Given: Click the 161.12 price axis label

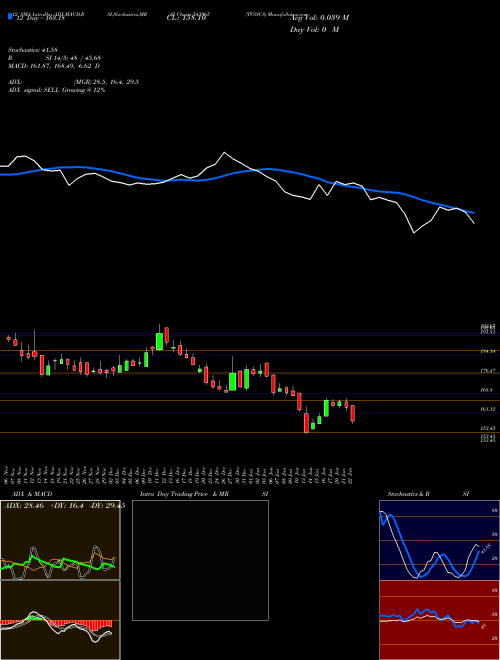Looking at the screenshot, I should click(x=487, y=409).
